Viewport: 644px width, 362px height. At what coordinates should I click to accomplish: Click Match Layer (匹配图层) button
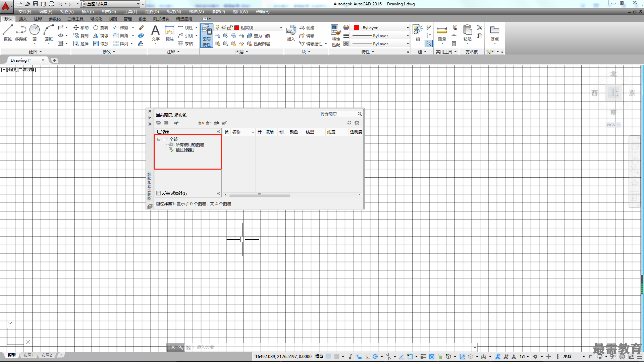(x=258, y=44)
